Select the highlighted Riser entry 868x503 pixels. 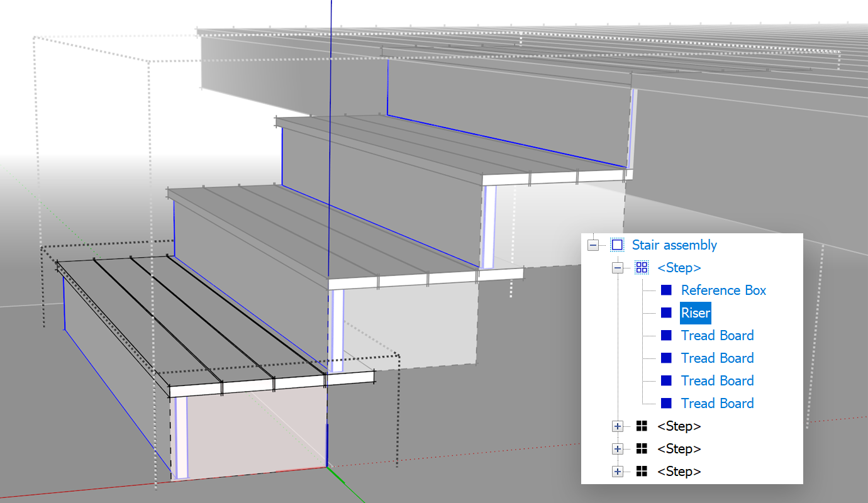tap(695, 312)
